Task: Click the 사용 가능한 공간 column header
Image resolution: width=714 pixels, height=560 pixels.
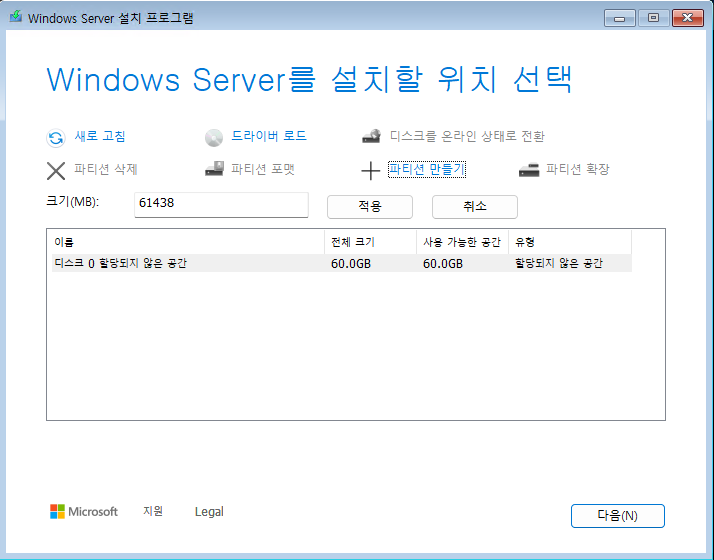Action: coord(462,242)
